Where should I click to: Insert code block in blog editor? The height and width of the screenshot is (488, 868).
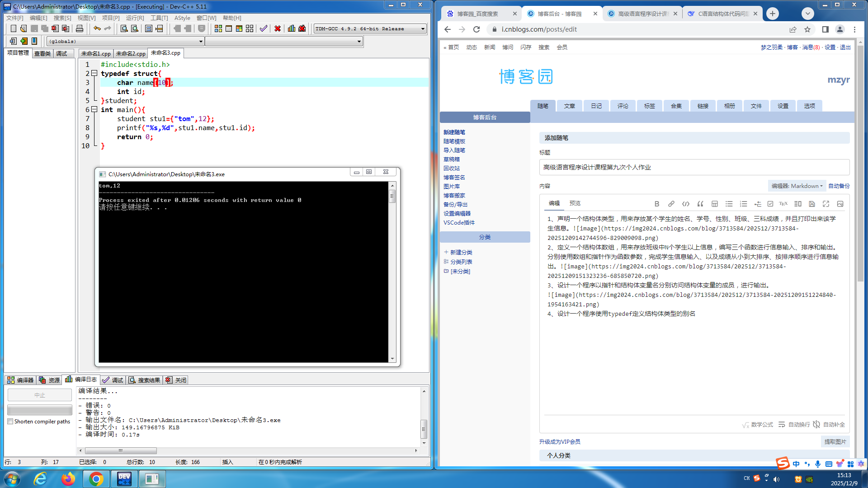pos(686,204)
